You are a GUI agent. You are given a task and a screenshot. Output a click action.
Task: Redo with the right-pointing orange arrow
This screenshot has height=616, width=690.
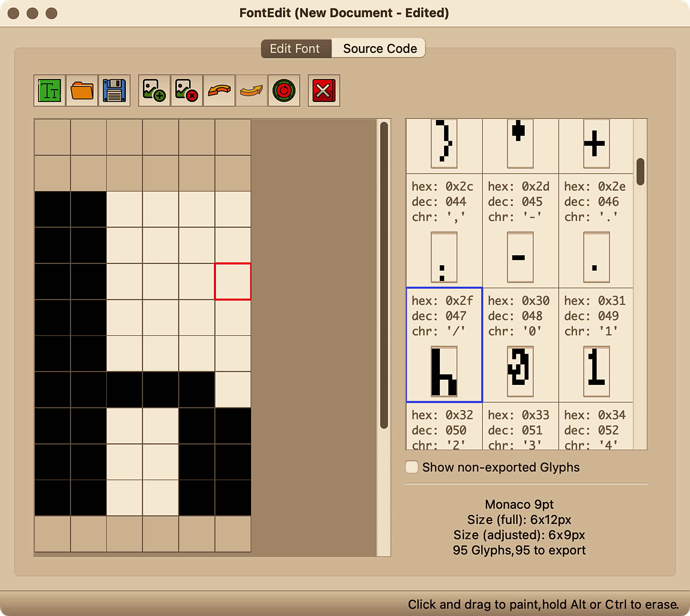[x=252, y=90]
